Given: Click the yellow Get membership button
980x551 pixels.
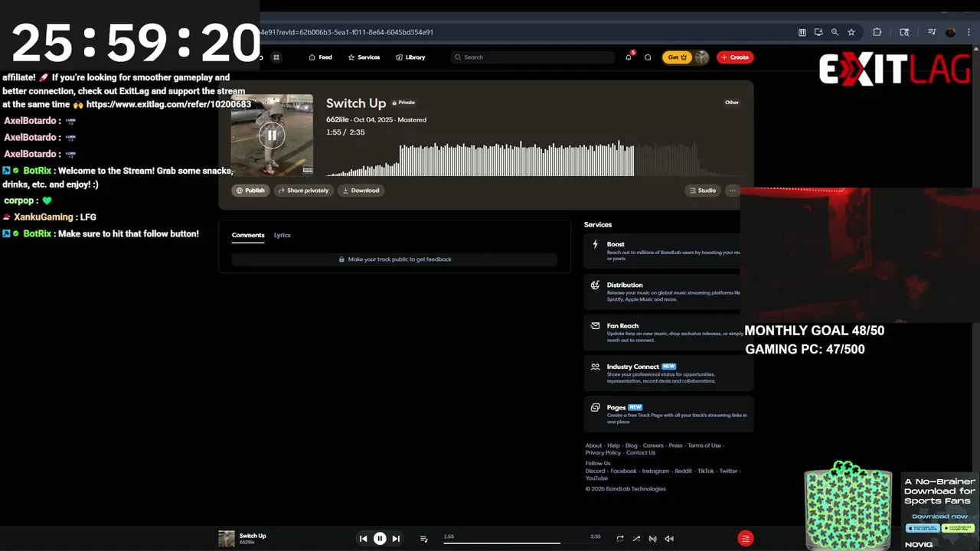Looking at the screenshot, I should tap(678, 57).
